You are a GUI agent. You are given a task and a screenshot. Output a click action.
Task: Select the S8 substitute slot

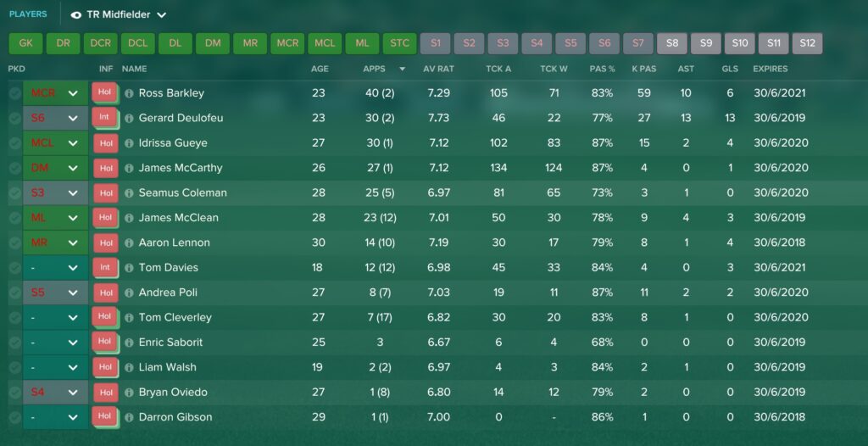pos(672,43)
